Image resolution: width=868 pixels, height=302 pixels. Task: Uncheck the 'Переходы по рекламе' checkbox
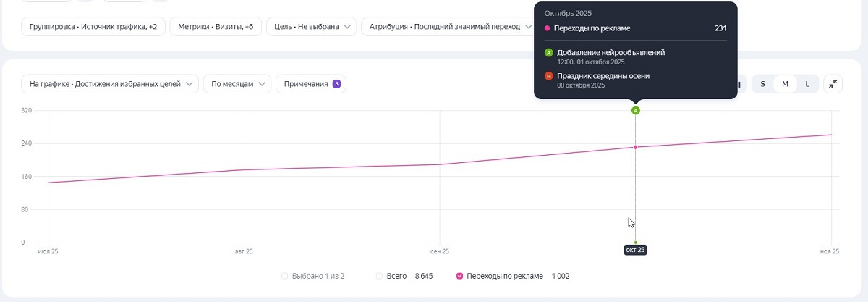[x=459, y=276]
